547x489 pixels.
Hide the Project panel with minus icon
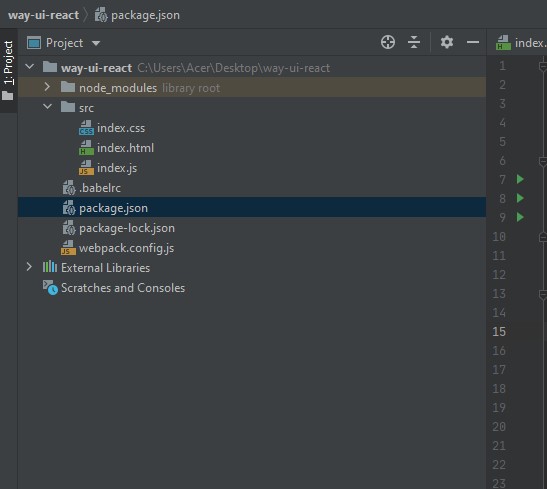pyautogui.click(x=473, y=43)
